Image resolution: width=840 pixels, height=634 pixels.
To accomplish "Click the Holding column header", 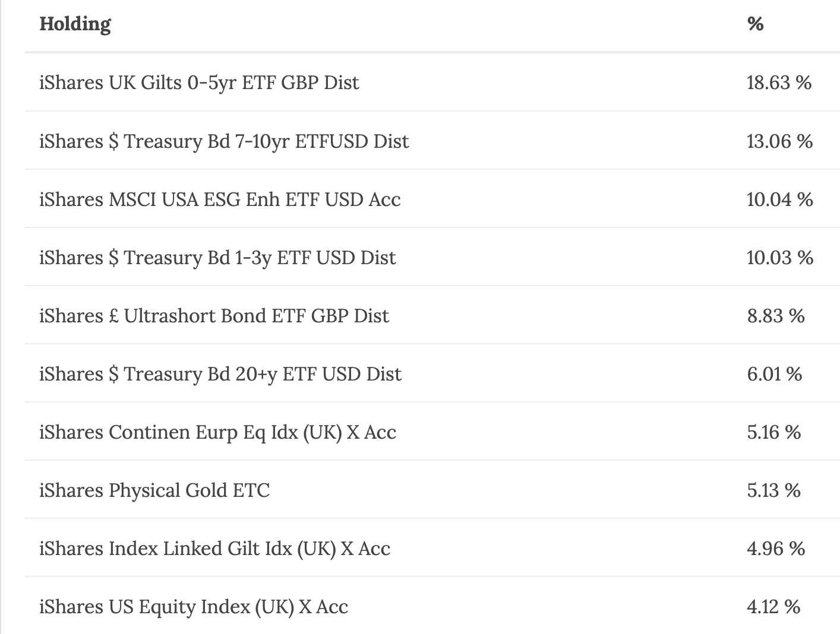I will tap(75, 24).
